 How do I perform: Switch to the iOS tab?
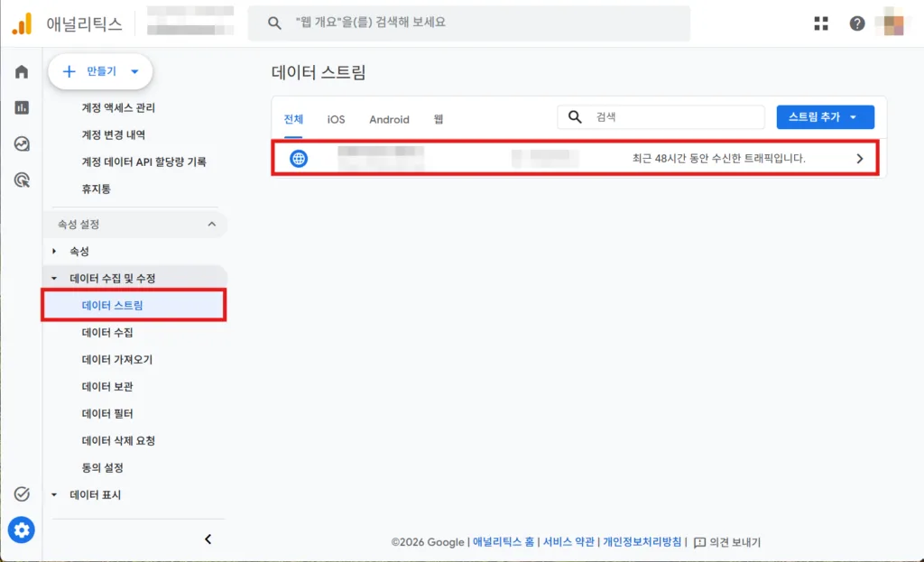336,120
